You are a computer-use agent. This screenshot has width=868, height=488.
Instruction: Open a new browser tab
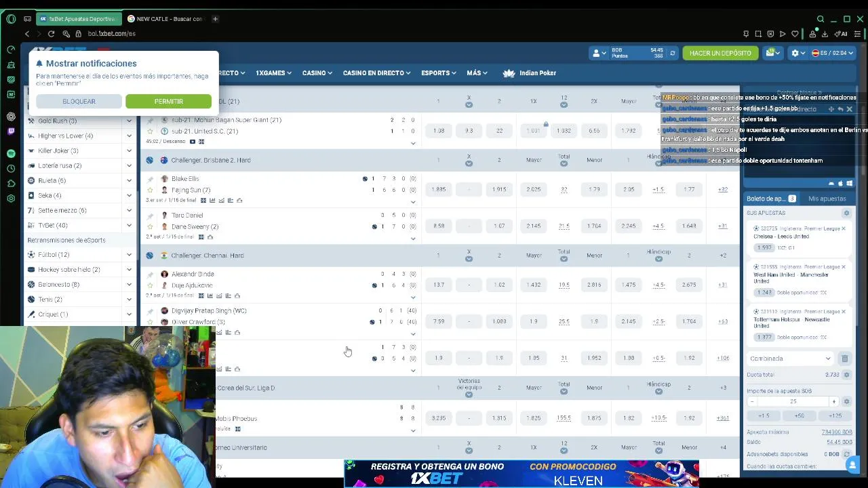215,19
